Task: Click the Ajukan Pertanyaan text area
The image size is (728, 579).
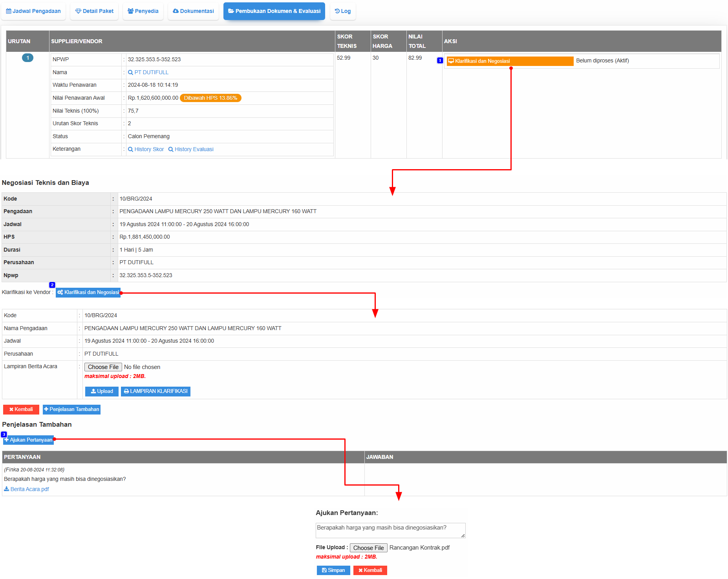Action: [390, 530]
